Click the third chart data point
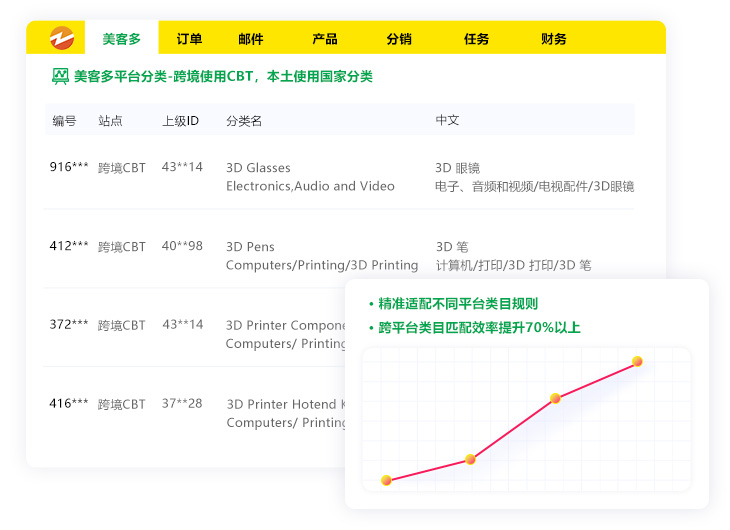730x530 pixels. (x=555, y=398)
